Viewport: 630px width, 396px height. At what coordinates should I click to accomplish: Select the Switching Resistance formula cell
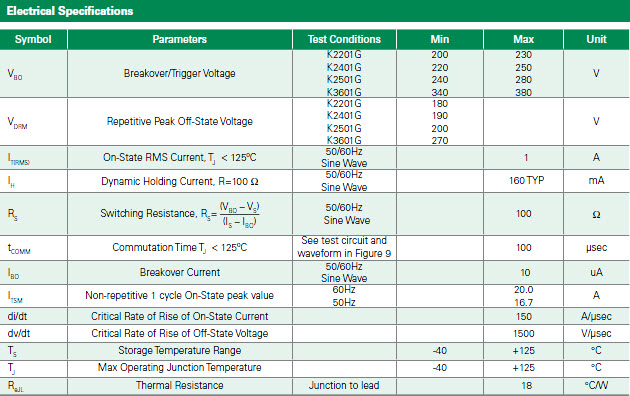[180, 214]
